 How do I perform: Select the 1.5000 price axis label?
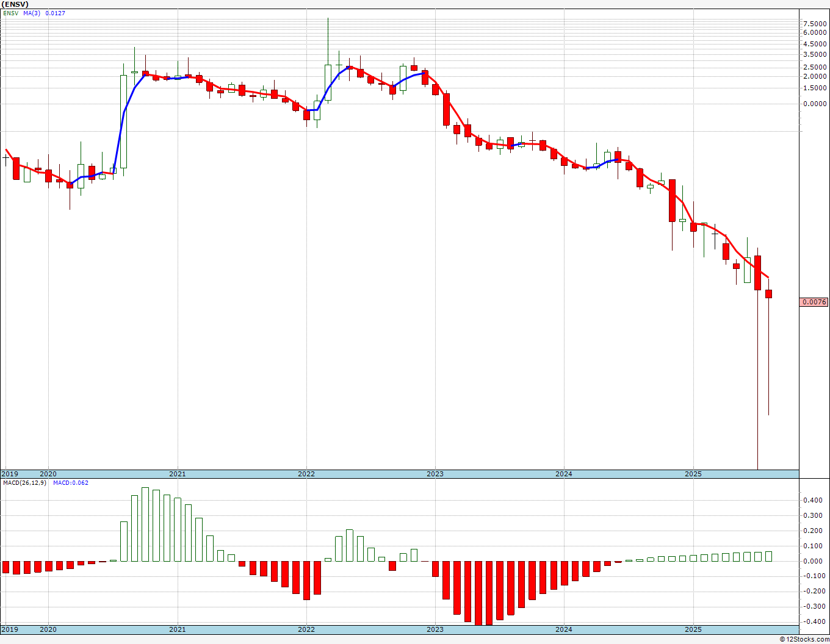pos(815,88)
